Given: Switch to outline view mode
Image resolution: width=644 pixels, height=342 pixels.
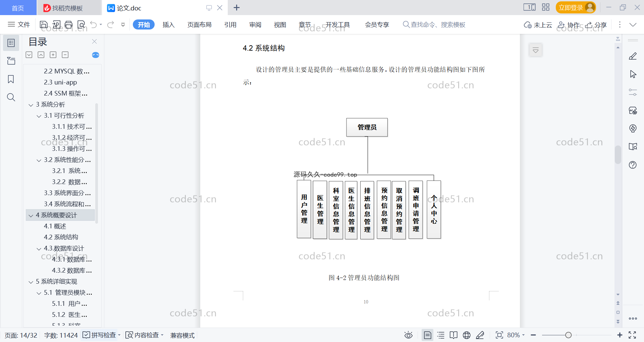Looking at the screenshot, I should tap(441, 335).
